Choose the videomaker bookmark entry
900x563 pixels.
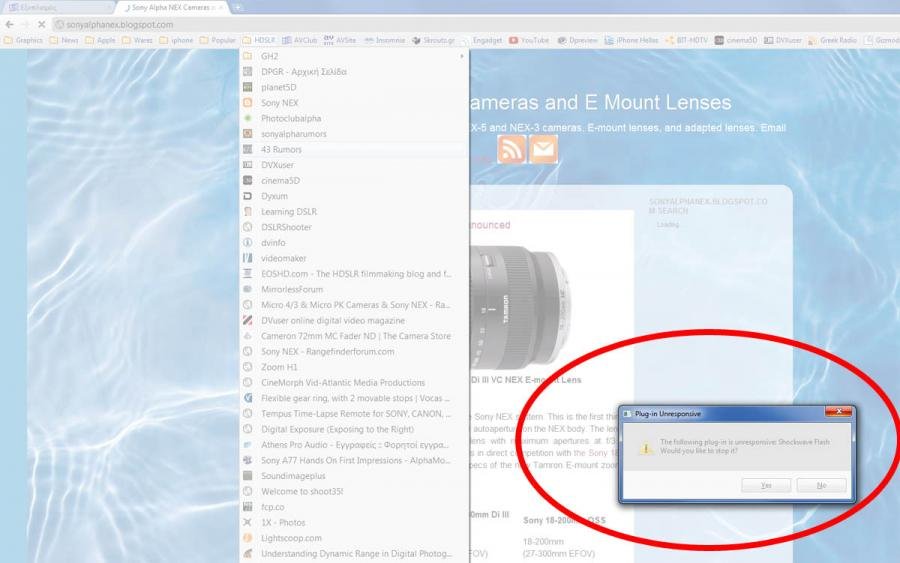pyautogui.click(x=283, y=258)
